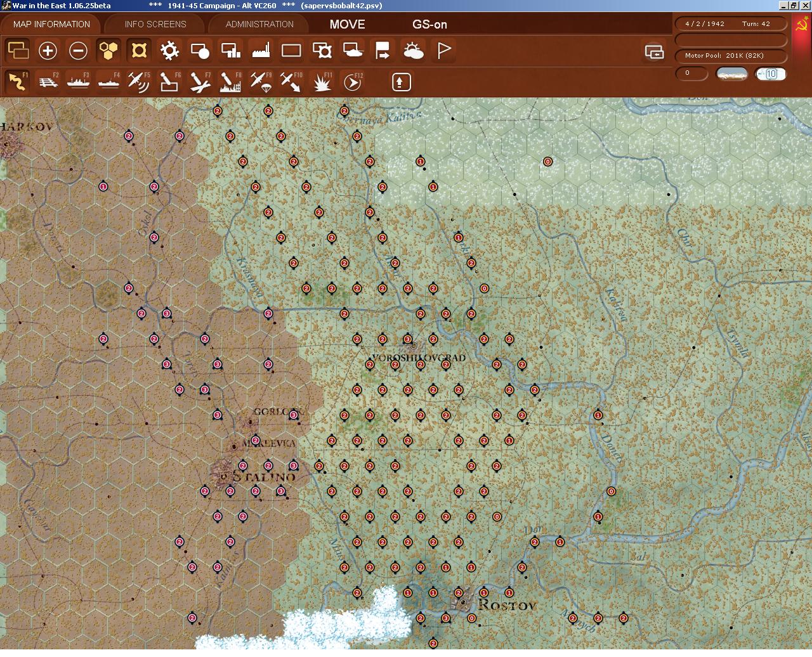The image size is (812, 657).
Task: Click the Stalino city label
Action: point(263,476)
